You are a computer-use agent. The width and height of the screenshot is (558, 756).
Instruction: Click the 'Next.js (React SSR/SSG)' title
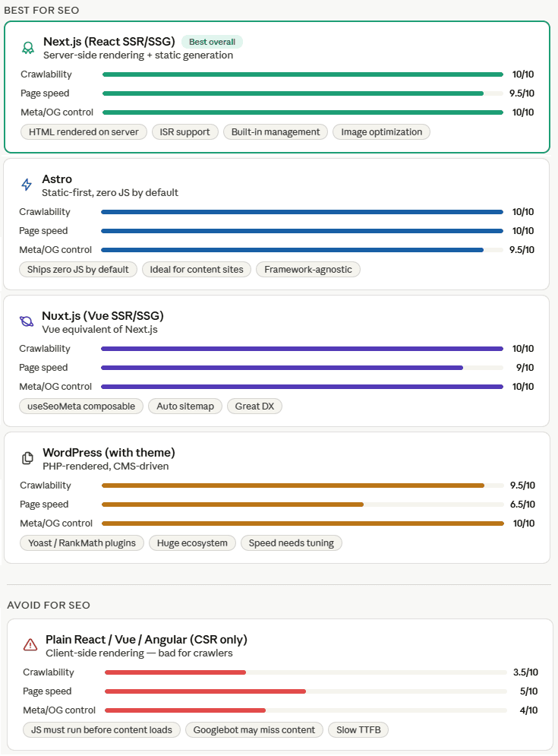[109, 42]
